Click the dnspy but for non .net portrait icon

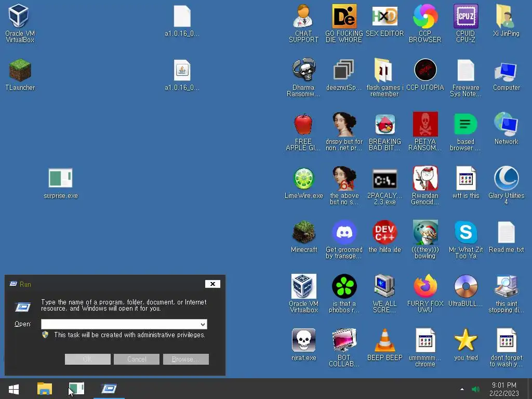(344, 124)
